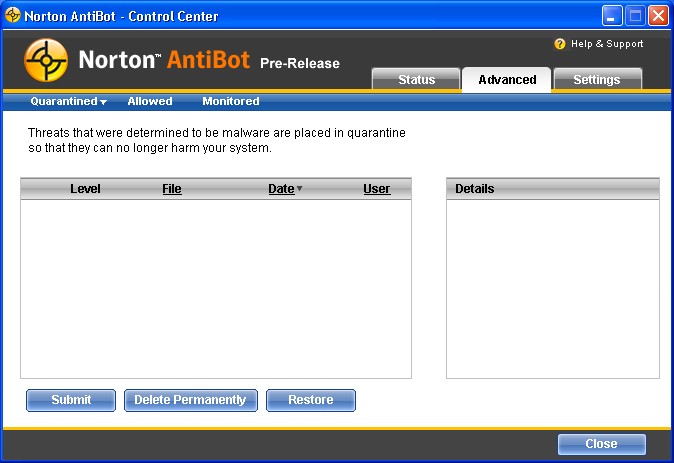The width and height of the screenshot is (674, 463).
Task: Click the Level column header
Action: click(x=85, y=189)
